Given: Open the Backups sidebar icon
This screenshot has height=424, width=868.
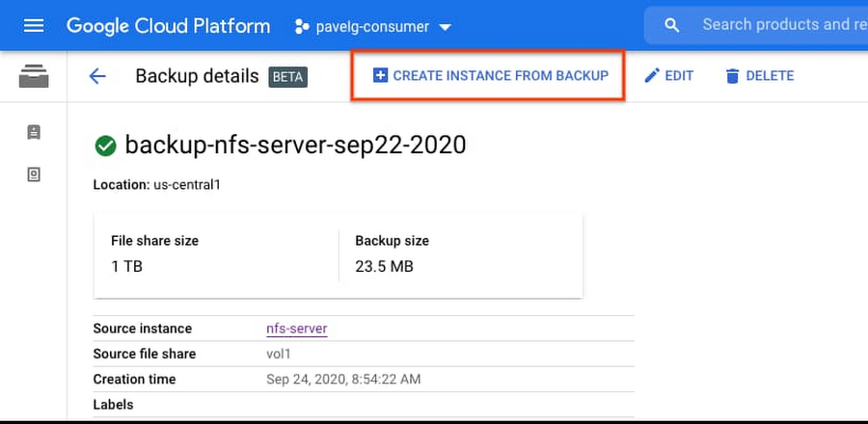Looking at the screenshot, I should tap(34, 174).
